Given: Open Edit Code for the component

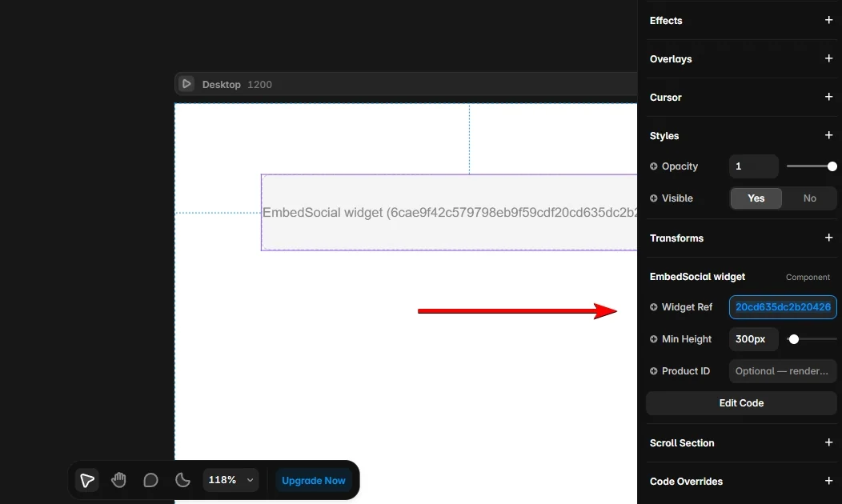Looking at the screenshot, I should (741, 403).
